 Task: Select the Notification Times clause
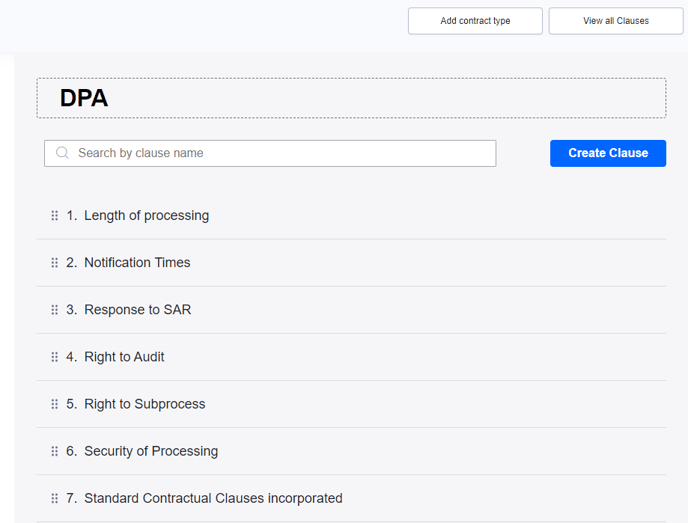click(x=137, y=263)
